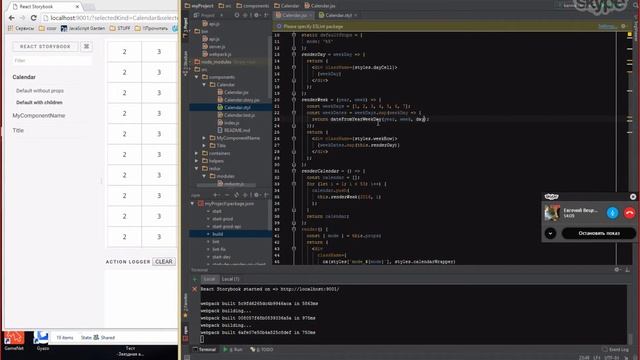Select Calendar.styl in the project tree
Screen dimensions: 640x360
[233, 107]
